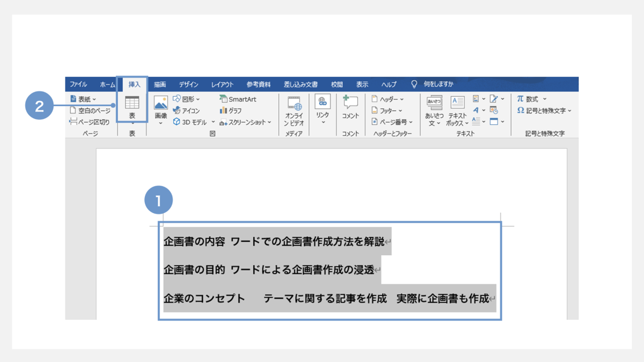Open the あいさつ文 (Greeting) button
The image size is (644, 362).
(x=434, y=111)
